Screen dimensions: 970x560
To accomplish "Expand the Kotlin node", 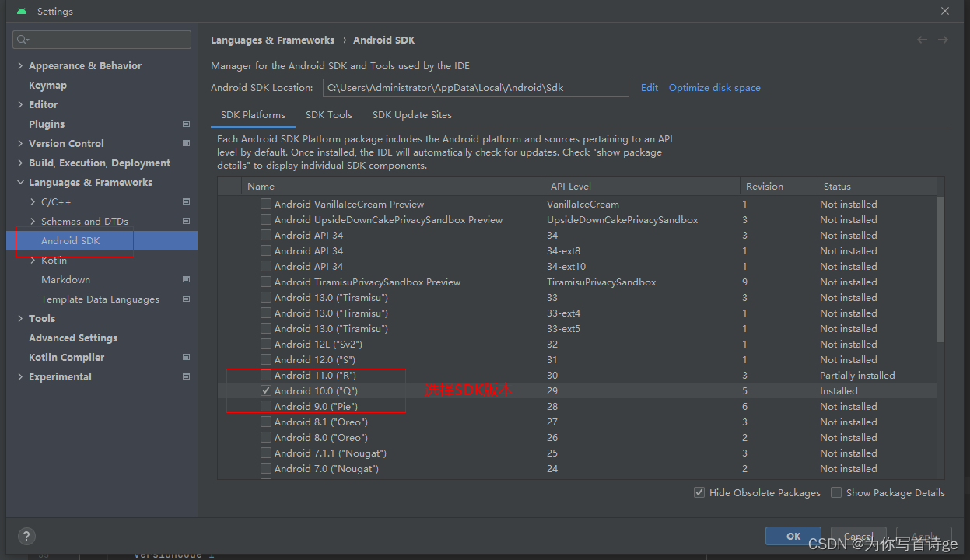I will 33,261.
